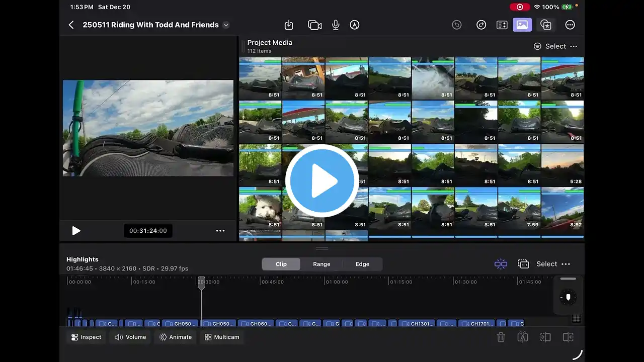Click the Undo arrow icon
644x362 pixels.
click(457, 25)
